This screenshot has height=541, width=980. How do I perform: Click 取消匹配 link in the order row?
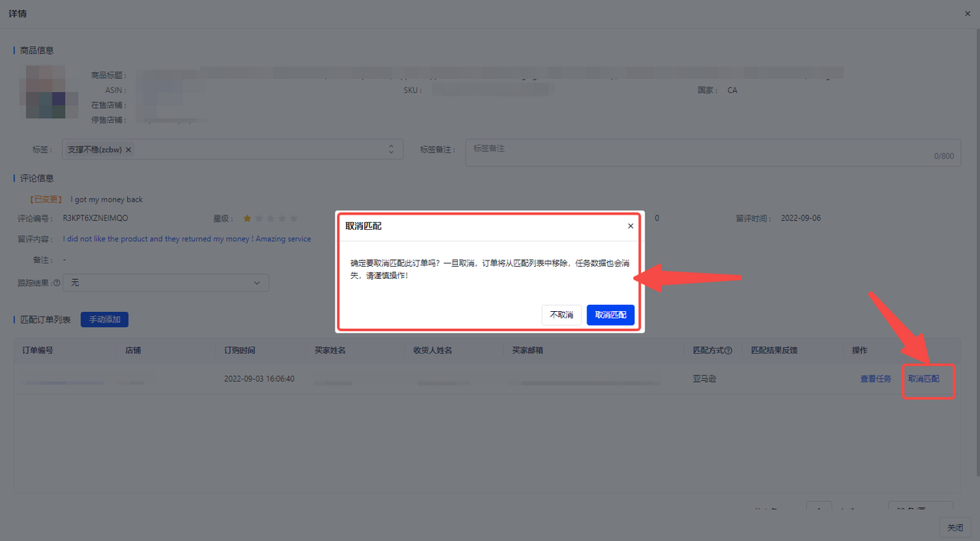923,379
